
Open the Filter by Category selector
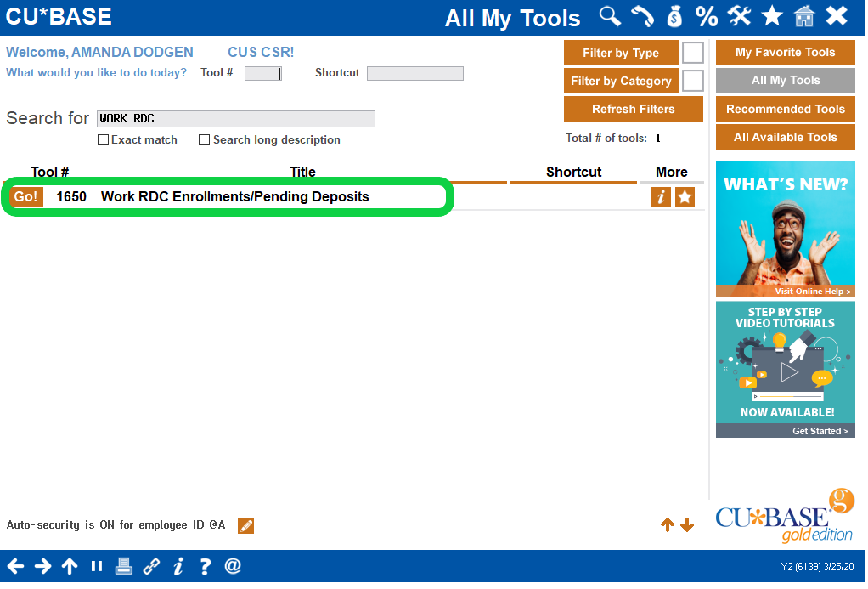click(x=621, y=80)
